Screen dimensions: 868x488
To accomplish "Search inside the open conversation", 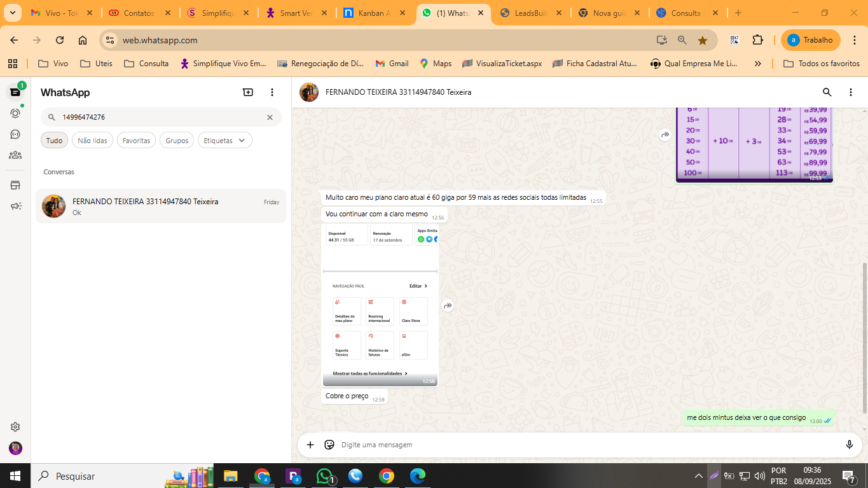I will [827, 92].
